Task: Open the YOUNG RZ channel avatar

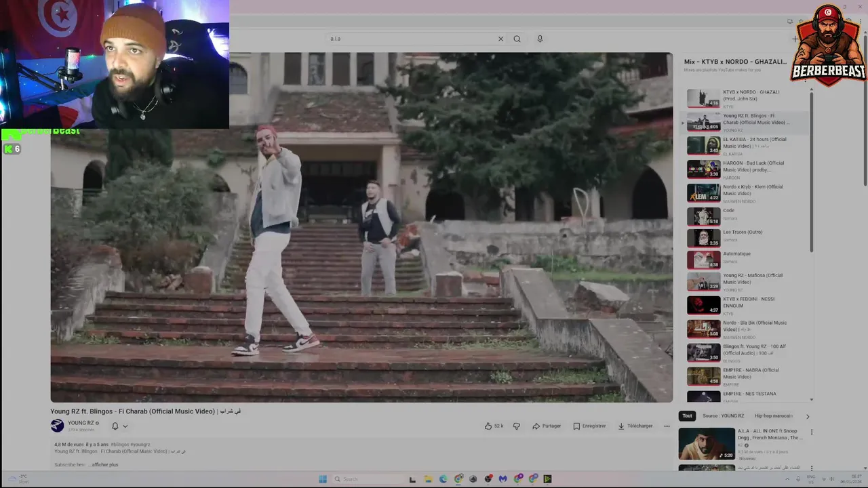Action: click(57, 426)
